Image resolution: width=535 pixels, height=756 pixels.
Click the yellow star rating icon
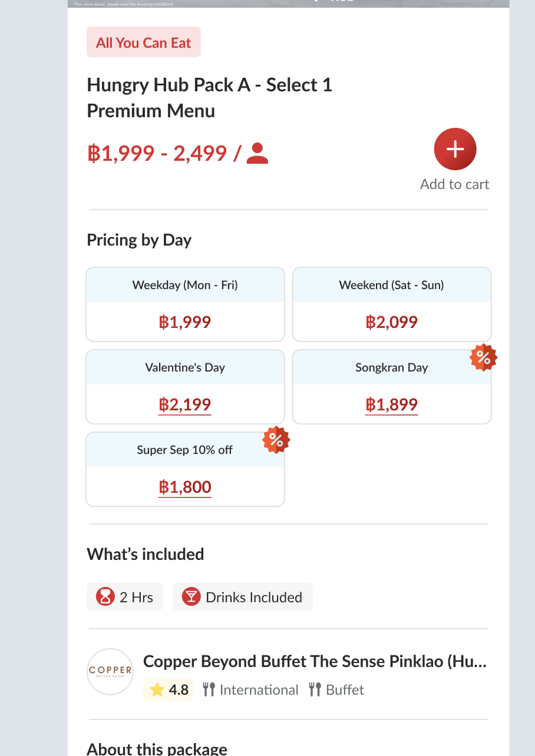[157, 689]
